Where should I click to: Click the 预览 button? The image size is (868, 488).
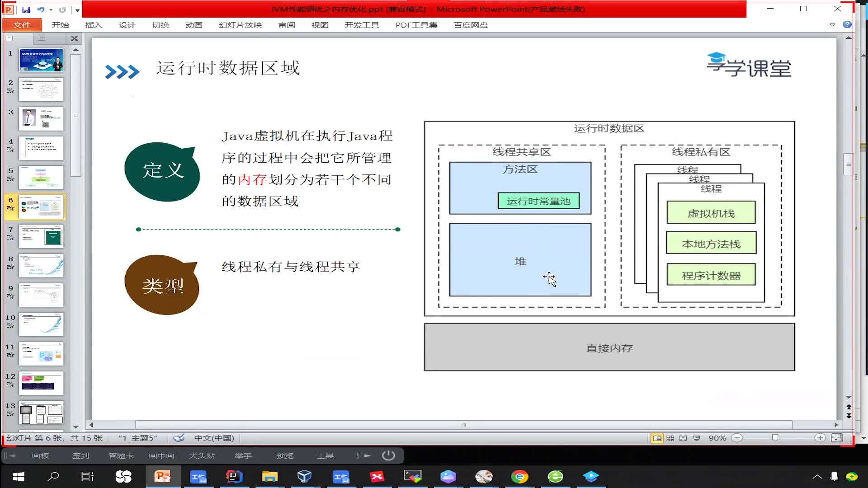point(284,455)
